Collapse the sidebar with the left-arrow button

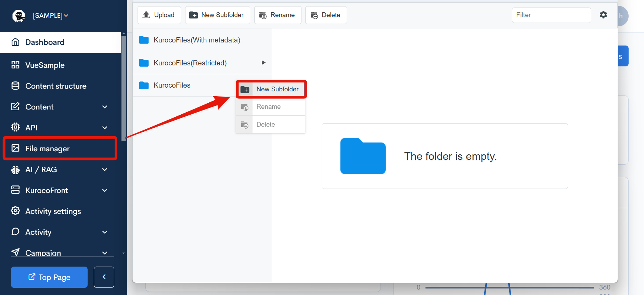coord(104,277)
